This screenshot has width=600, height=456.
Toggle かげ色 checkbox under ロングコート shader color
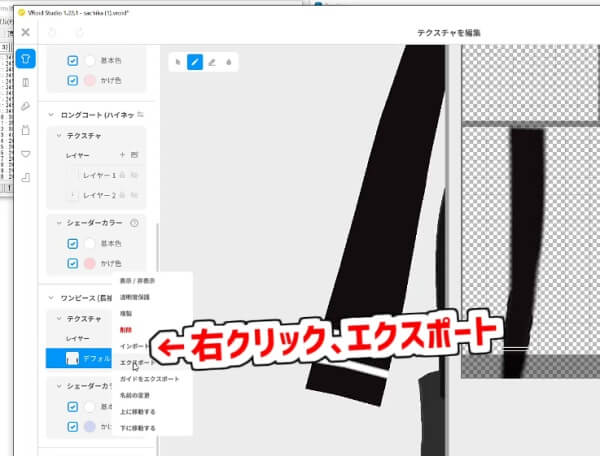[x=73, y=264]
